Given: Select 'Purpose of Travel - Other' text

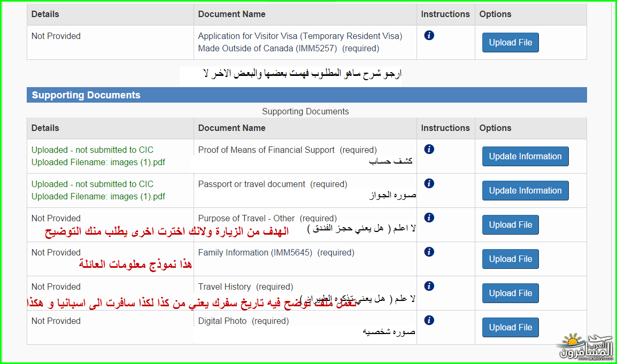Looking at the screenshot, I should 246,219.
